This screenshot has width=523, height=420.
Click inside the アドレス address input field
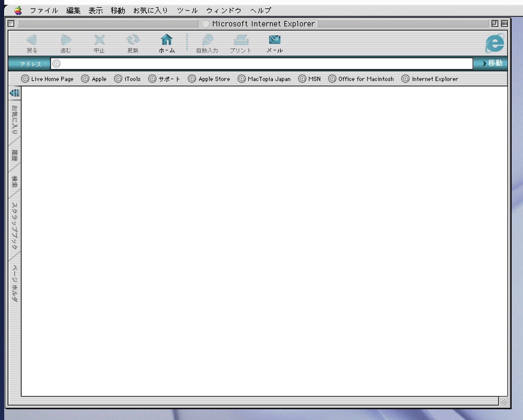(x=261, y=64)
